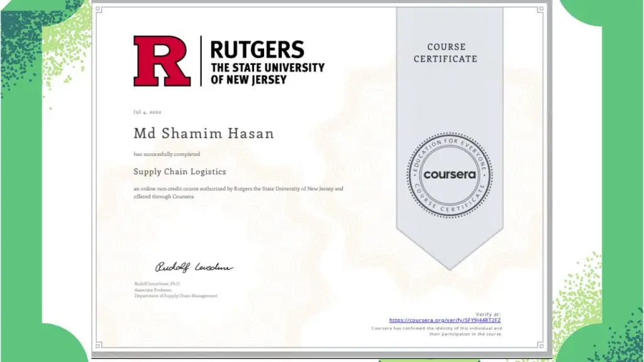The width and height of the screenshot is (644, 362).
Task: Click the bottom-left corner ornament of certificate
Action: coord(99,345)
